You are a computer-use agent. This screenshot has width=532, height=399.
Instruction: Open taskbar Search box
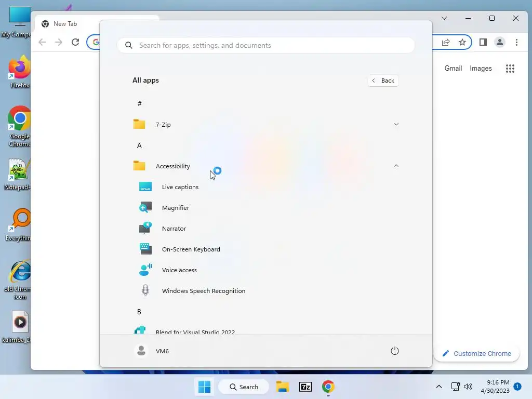pyautogui.click(x=244, y=387)
